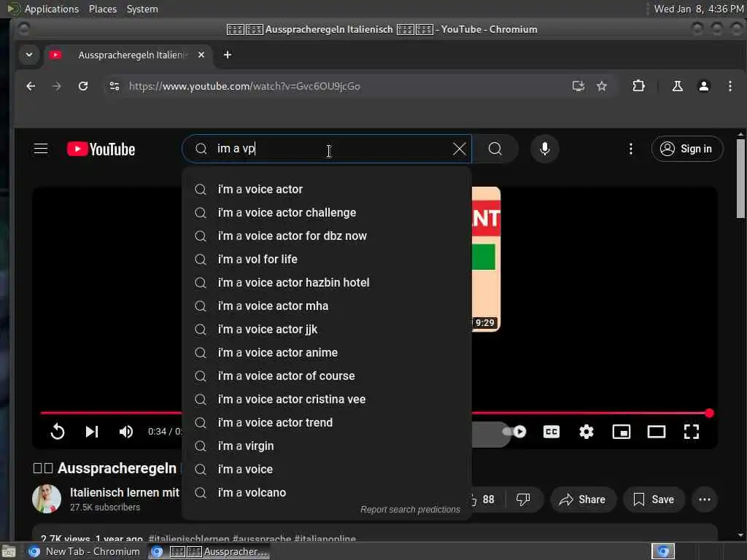
Task: Select suggestion "i'm a voice actor jjk"
Action: 327,329
